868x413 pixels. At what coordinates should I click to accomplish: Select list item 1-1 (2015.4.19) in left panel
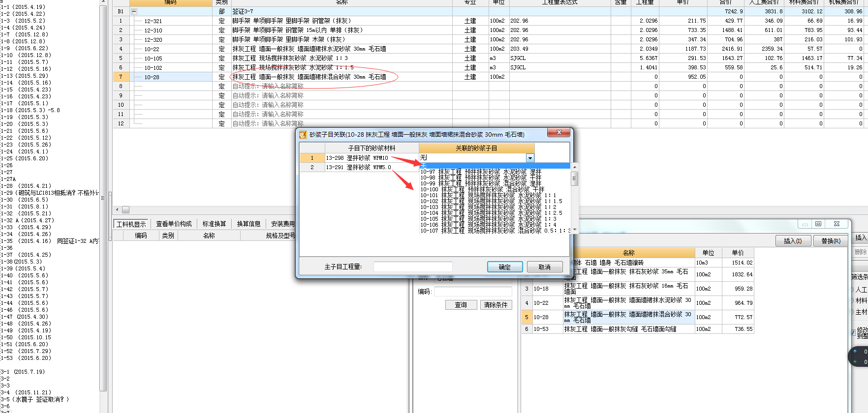click(x=23, y=7)
